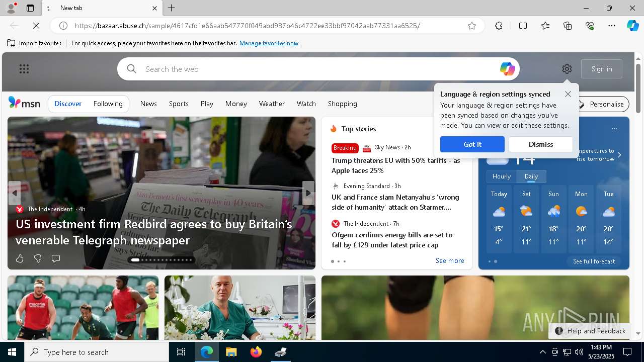Click the Personalise button

click(602, 104)
